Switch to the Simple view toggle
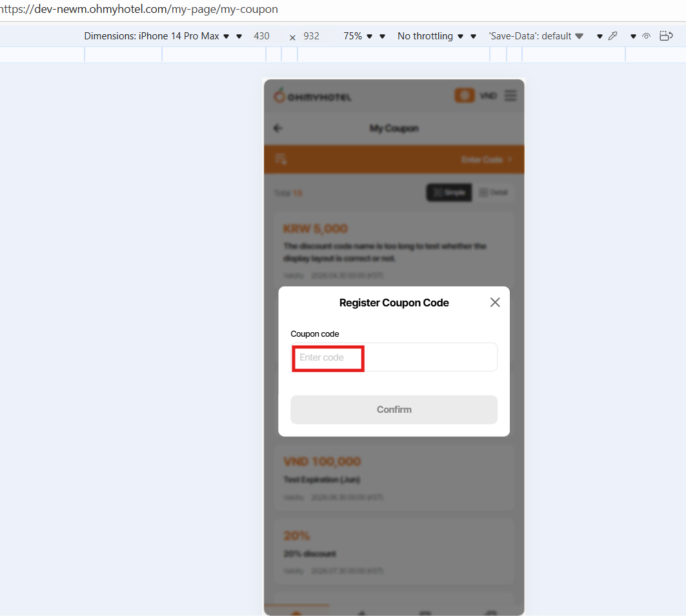The image size is (686, 616). point(449,192)
